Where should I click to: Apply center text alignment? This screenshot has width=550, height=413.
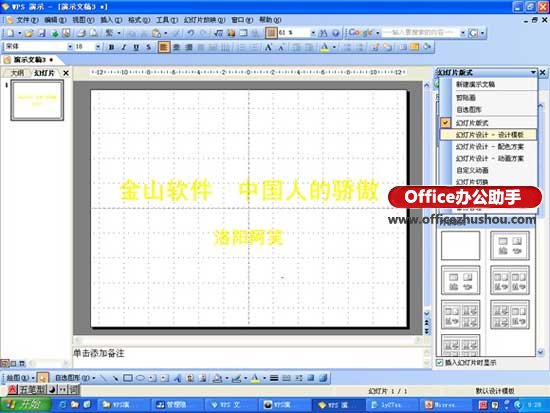coord(176,47)
